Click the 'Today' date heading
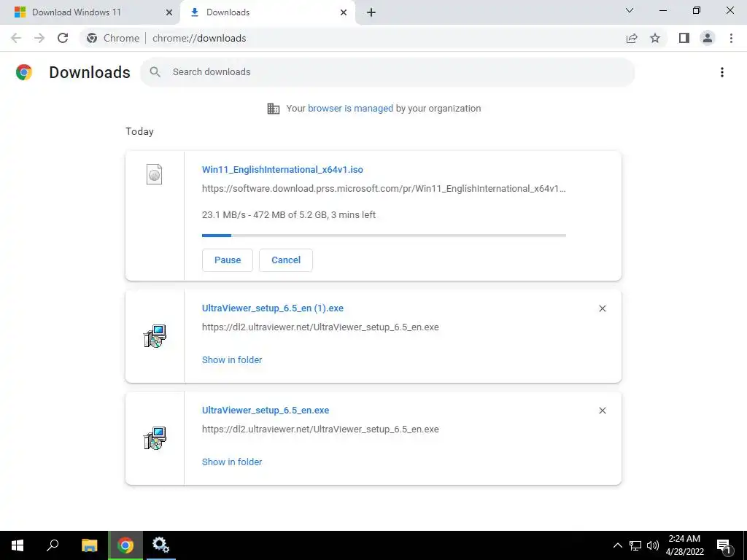 (x=139, y=131)
